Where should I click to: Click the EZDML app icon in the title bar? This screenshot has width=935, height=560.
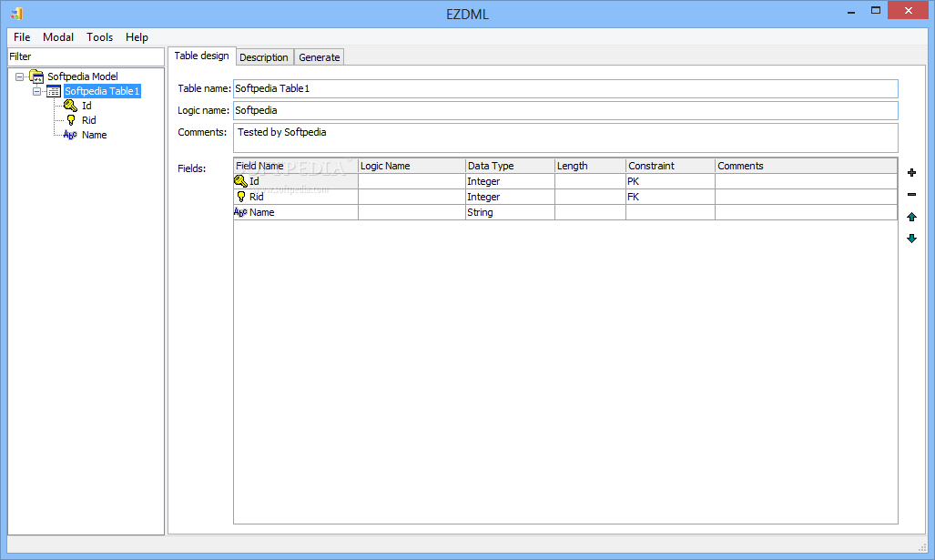click(x=16, y=13)
